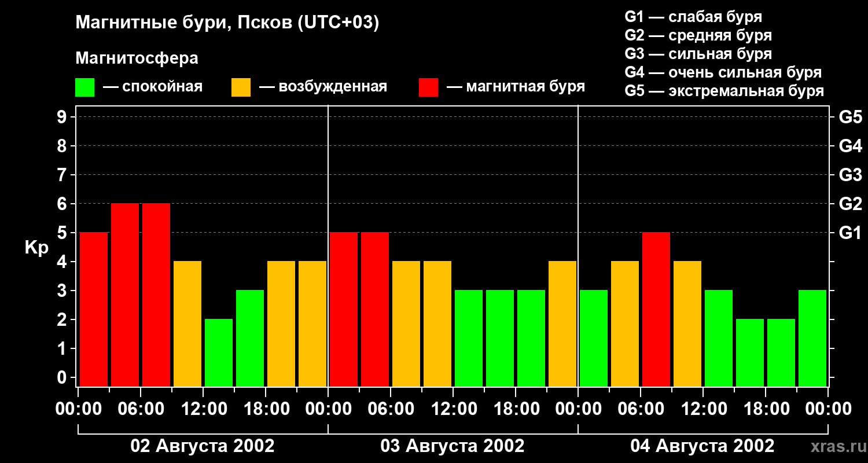Click the 18:00–21:00 green bar on 03 Августа

click(x=531, y=338)
